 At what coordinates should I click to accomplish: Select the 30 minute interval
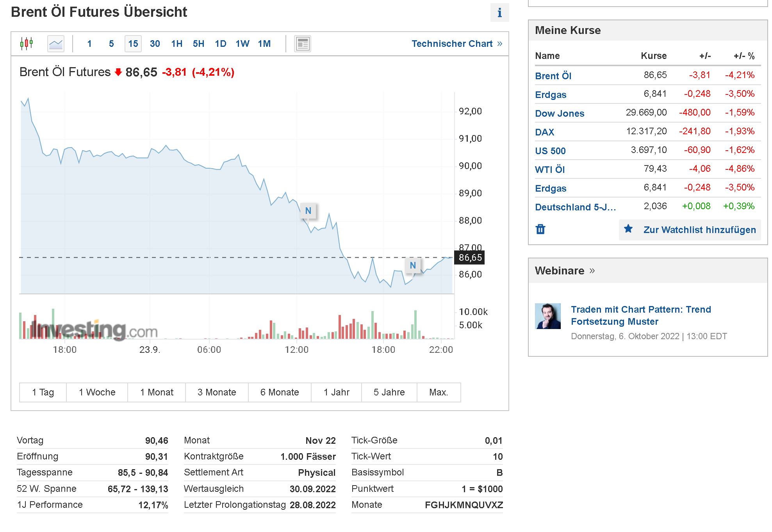pyautogui.click(x=155, y=44)
